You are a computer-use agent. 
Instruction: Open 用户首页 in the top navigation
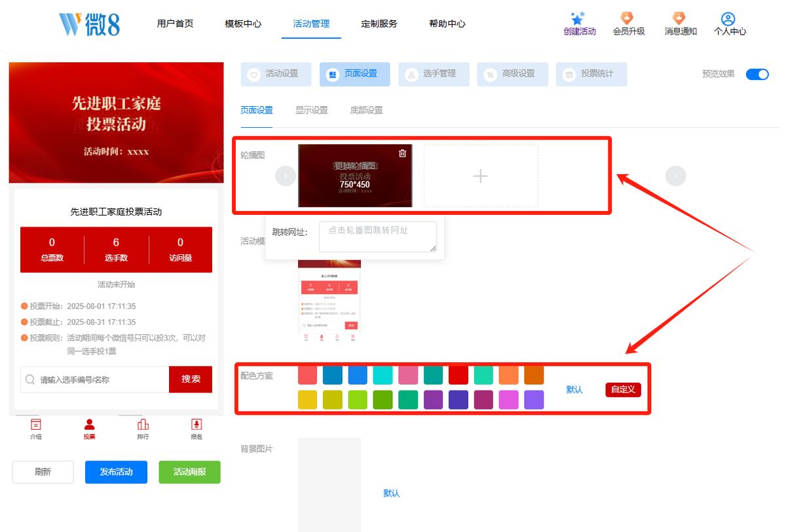[x=175, y=24]
